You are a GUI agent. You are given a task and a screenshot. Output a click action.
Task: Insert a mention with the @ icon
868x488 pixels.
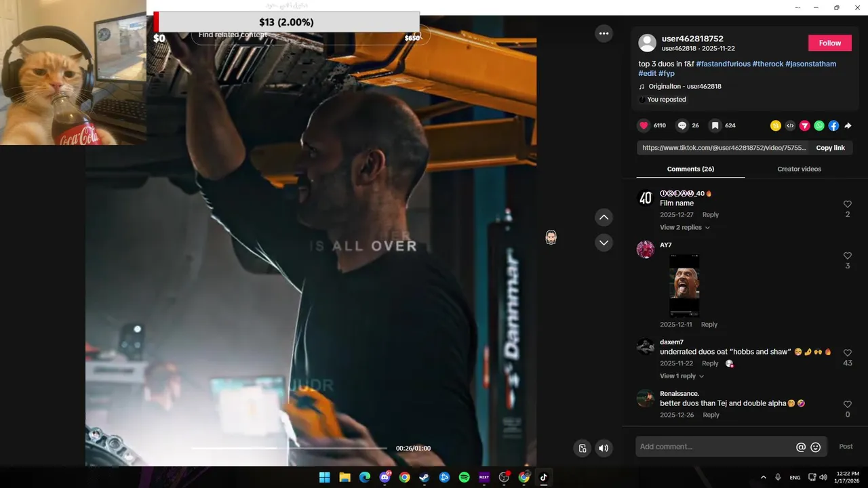tap(801, 447)
